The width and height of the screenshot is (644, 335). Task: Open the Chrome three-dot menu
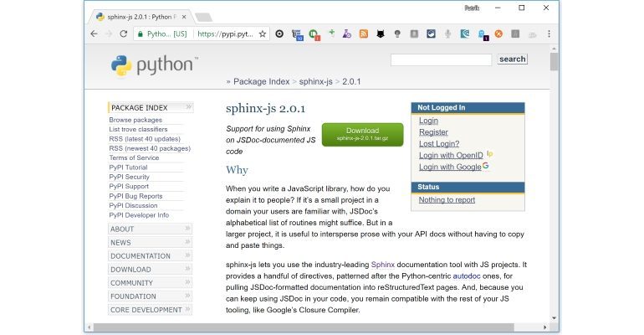coord(549,34)
